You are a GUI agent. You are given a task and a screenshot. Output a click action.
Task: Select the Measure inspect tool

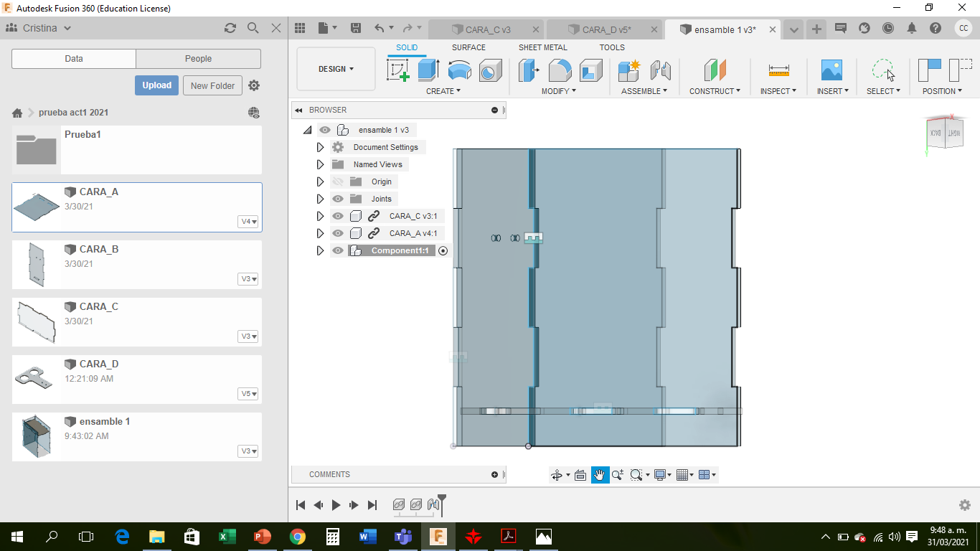(x=778, y=70)
